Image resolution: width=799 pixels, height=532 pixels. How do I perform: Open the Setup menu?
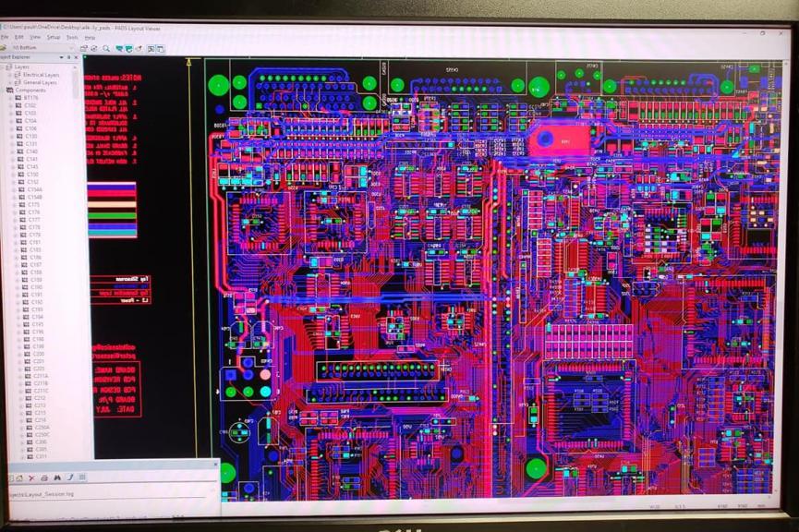[53, 37]
